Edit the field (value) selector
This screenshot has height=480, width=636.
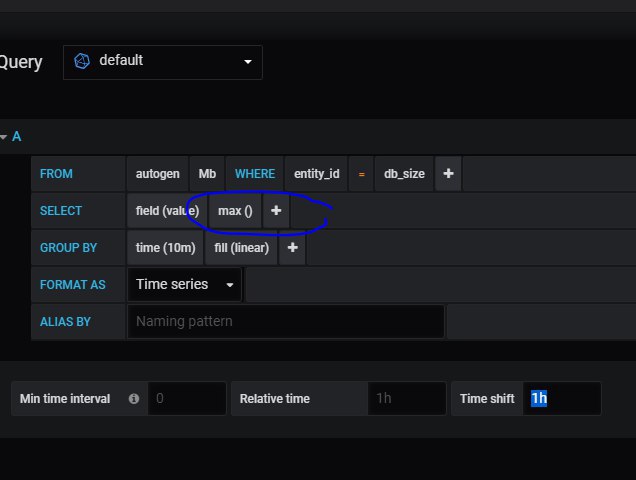pyautogui.click(x=167, y=211)
